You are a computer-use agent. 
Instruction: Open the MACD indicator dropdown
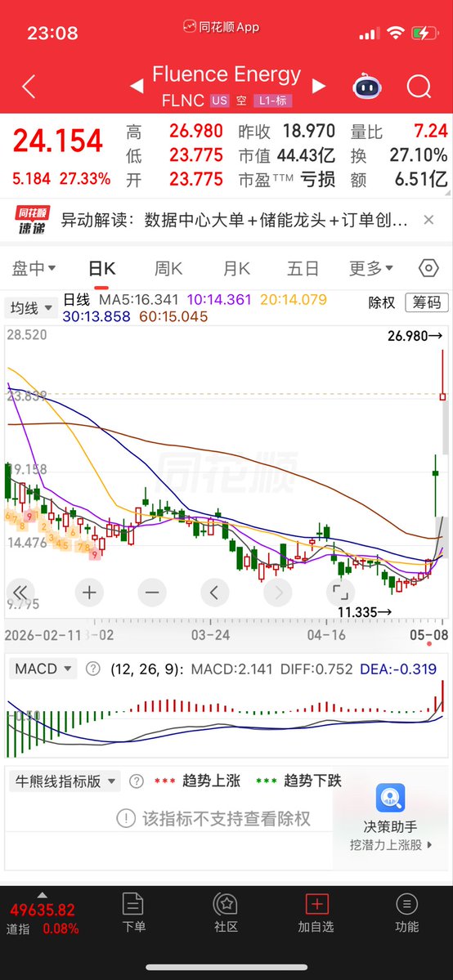pyautogui.click(x=43, y=669)
